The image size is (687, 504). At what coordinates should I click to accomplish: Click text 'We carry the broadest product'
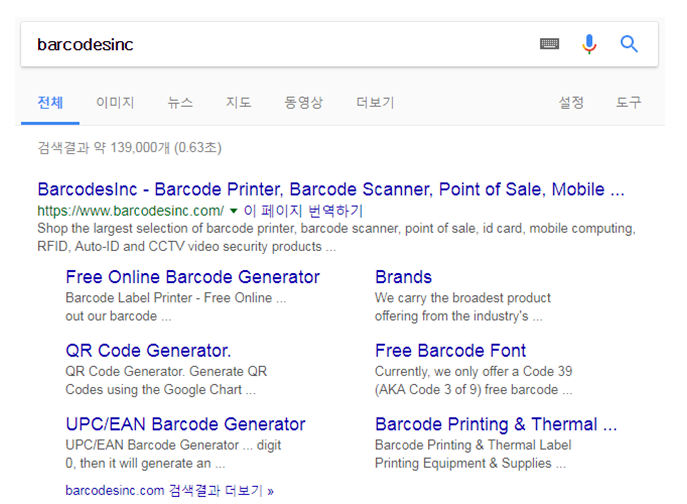pos(463,298)
